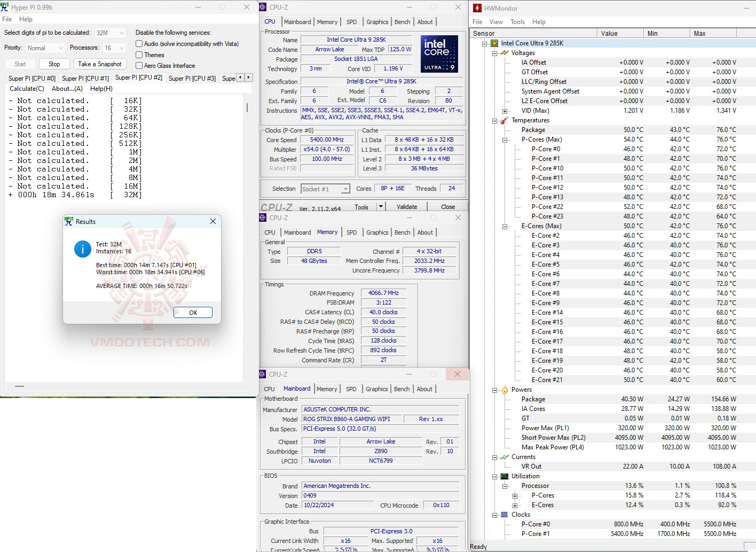The height and width of the screenshot is (552, 756).
Task: Open the Tools menu in HWMonitor
Action: (517, 22)
